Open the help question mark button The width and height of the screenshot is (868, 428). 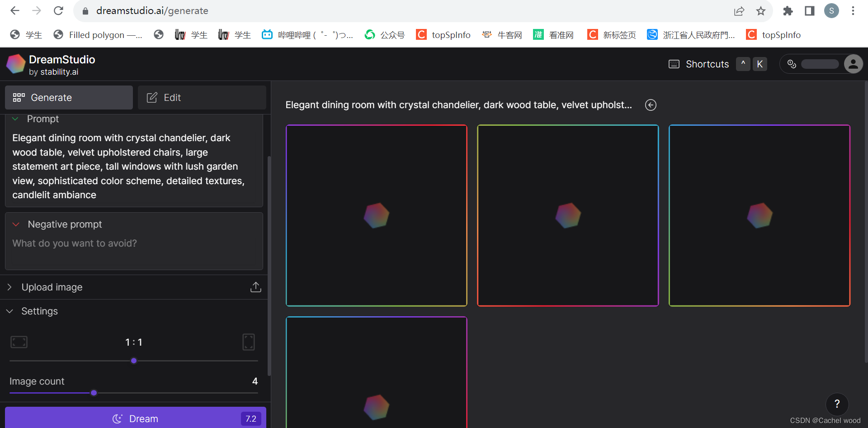pyautogui.click(x=837, y=404)
